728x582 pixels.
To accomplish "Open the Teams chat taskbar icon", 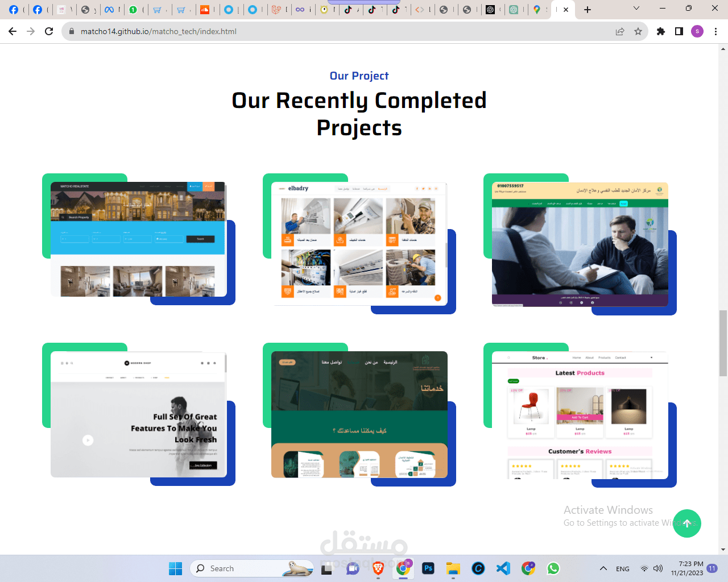I will (353, 568).
